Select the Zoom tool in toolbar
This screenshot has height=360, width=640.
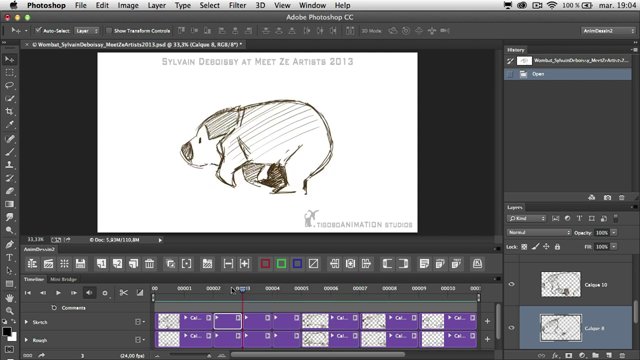9,311
